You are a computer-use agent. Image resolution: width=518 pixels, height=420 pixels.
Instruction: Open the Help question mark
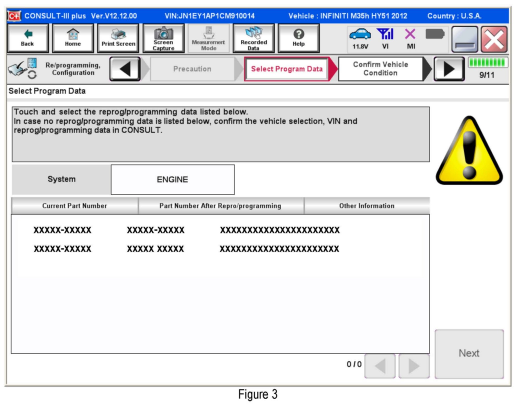click(299, 38)
